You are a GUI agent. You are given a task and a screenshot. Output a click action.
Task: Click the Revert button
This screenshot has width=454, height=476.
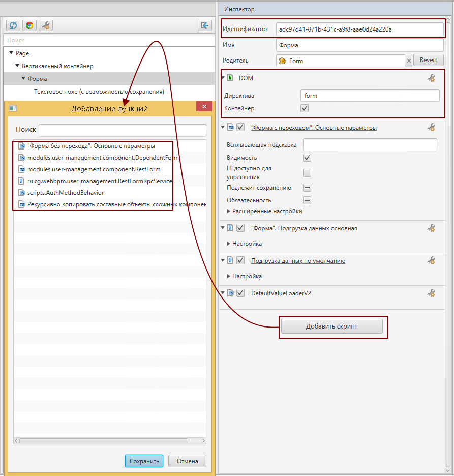pyautogui.click(x=429, y=60)
